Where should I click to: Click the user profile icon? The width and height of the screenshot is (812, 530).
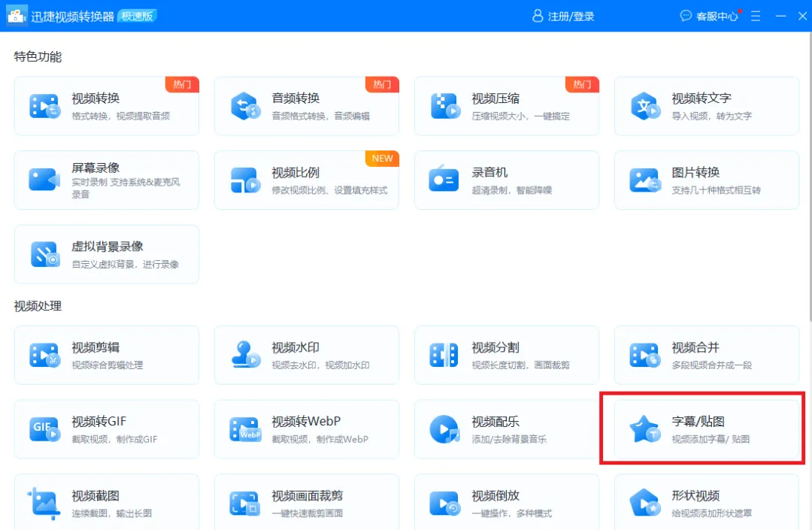click(x=538, y=16)
